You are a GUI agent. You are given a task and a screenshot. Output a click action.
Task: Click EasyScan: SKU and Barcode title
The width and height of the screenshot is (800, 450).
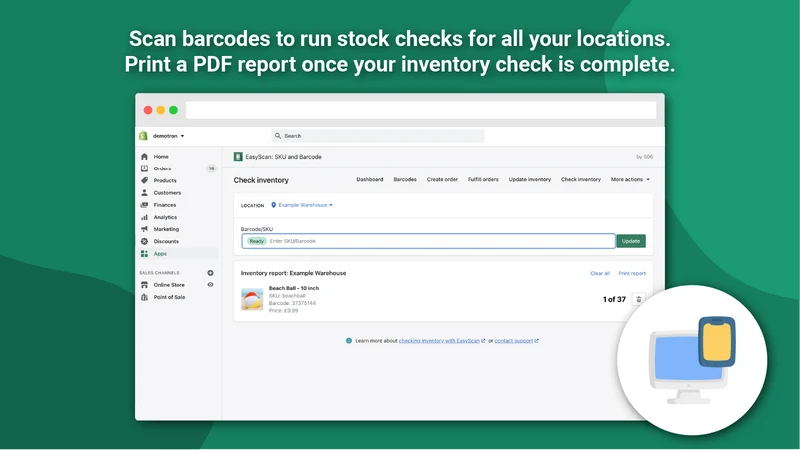click(283, 157)
